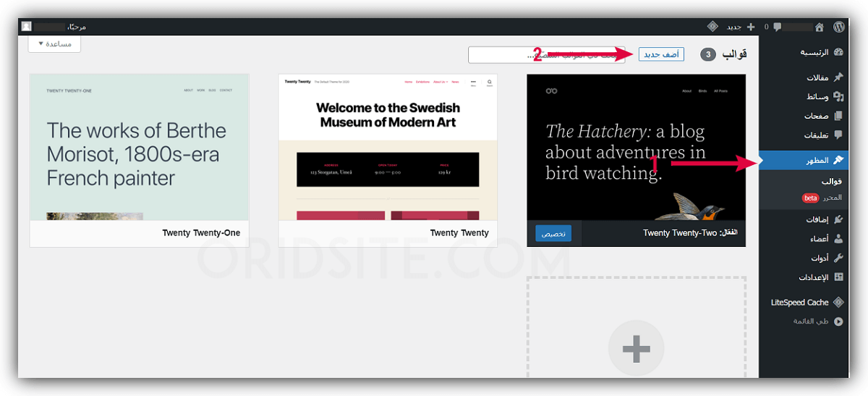Click the comment icon beside تعليقات
868x396 pixels.
(x=839, y=135)
